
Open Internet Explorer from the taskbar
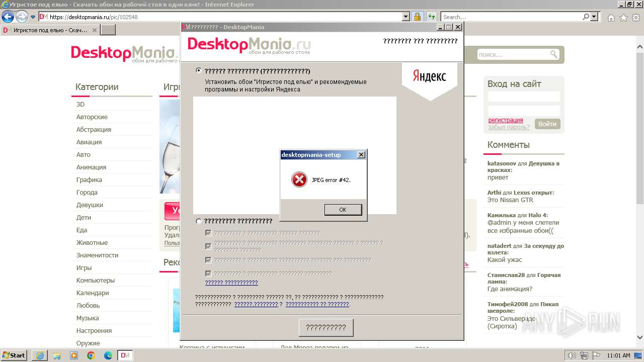point(40,355)
